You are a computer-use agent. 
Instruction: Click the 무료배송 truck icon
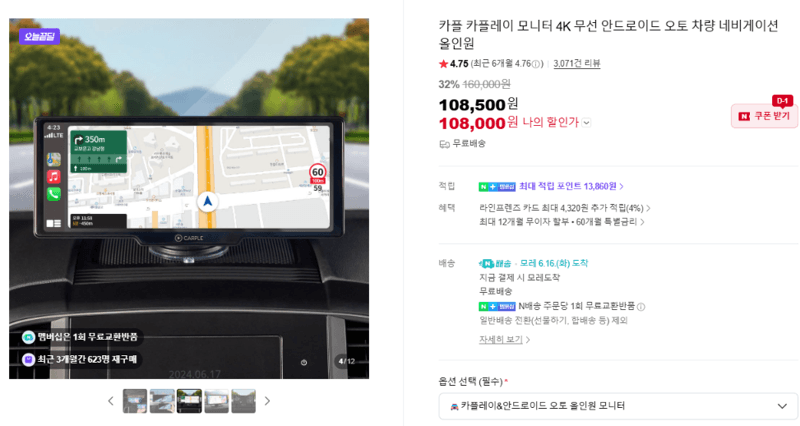(x=444, y=144)
